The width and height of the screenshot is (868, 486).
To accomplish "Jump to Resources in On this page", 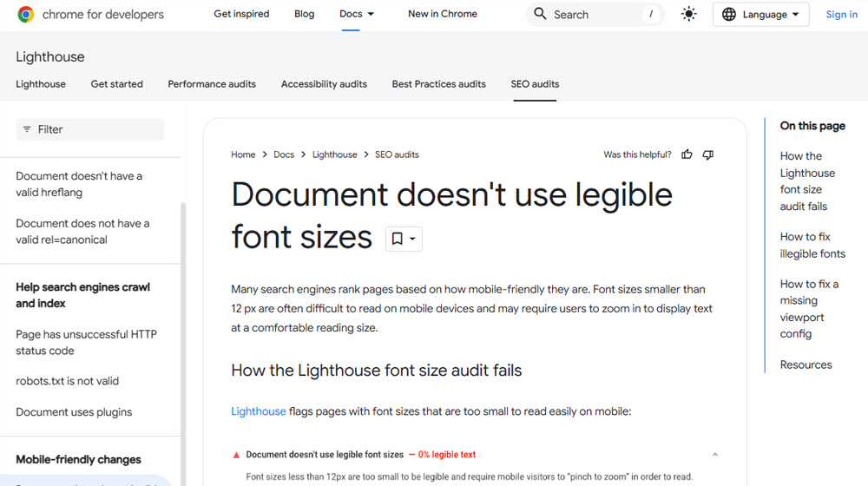I will (806, 364).
